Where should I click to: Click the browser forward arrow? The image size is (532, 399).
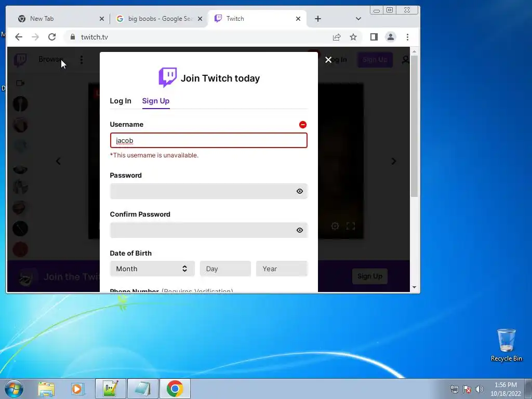[x=35, y=37]
